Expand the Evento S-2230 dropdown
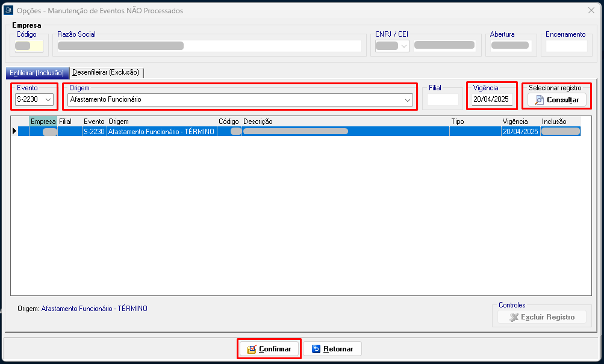This screenshot has width=604, height=364. point(48,99)
